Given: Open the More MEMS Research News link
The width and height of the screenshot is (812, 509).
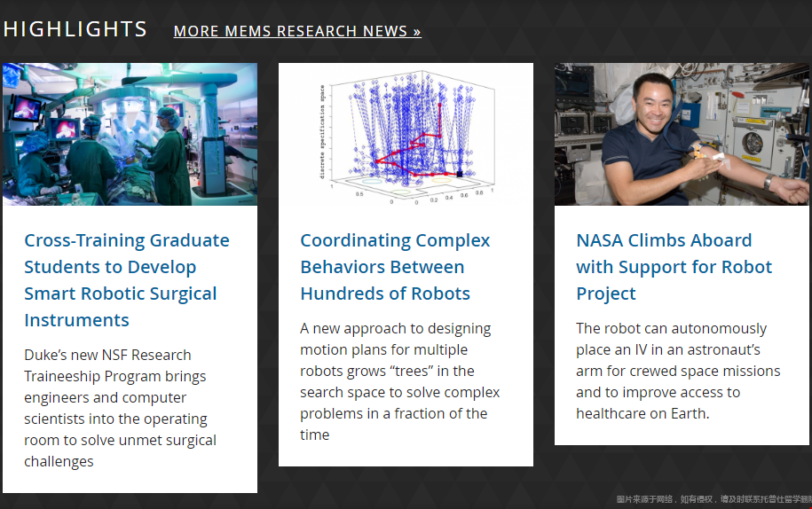Looking at the screenshot, I should [x=297, y=32].
